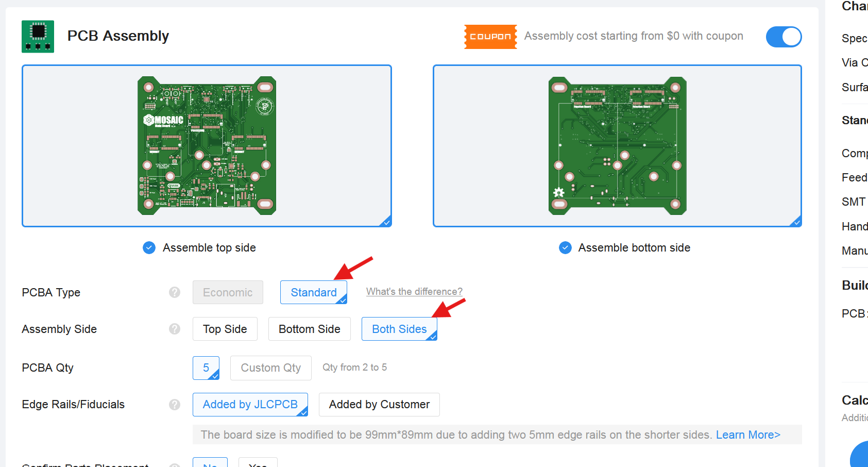The image size is (868, 467).
Task: Select the top side PCB preview image
Action: (207, 146)
